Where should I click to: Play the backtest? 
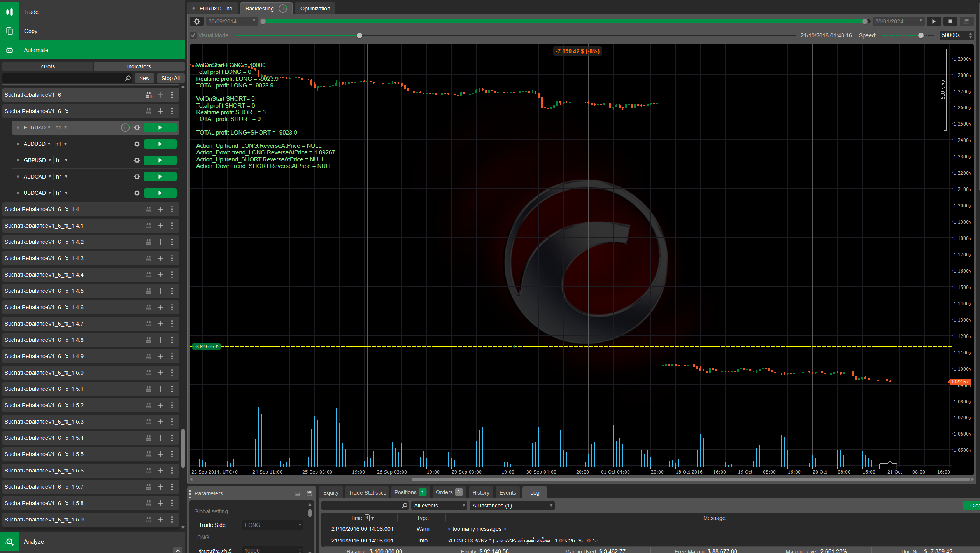point(934,21)
